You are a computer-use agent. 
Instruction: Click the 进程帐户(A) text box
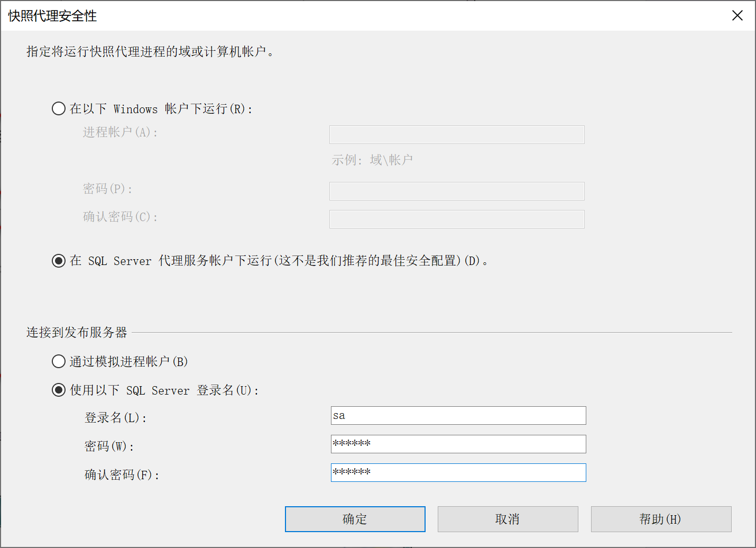pos(457,134)
